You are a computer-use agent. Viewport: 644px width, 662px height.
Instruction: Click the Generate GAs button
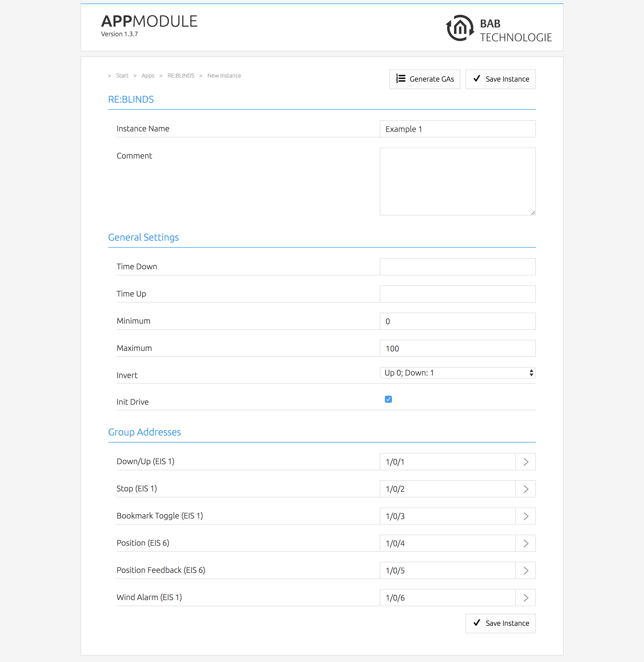click(424, 79)
